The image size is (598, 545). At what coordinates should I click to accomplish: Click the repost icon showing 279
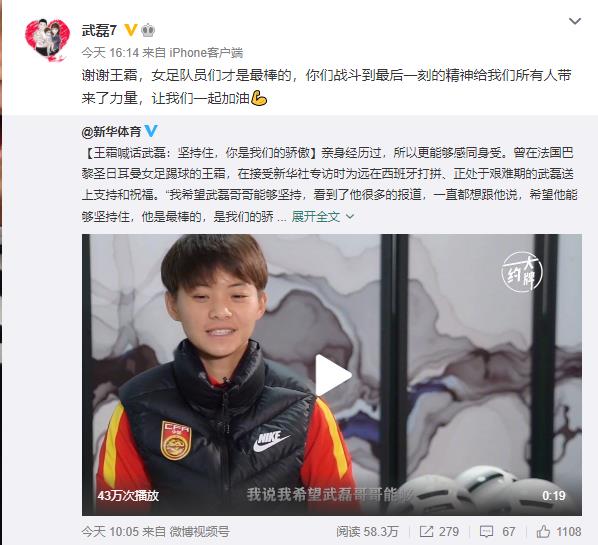click(439, 532)
